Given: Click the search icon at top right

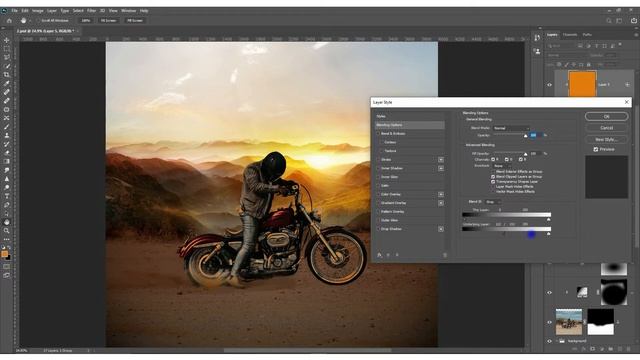Looking at the screenshot, I should coord(609,20).
